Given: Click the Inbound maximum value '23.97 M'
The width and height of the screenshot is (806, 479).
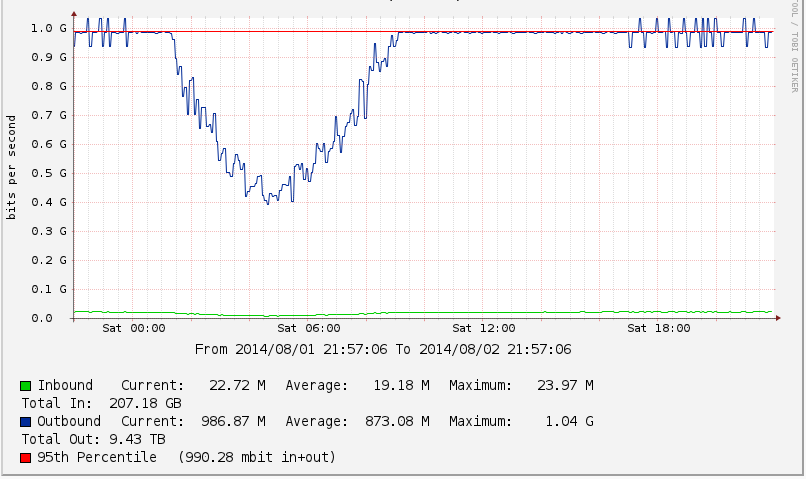Looking at the screenshot, I should pyautogui.click(x=565, y=385).
